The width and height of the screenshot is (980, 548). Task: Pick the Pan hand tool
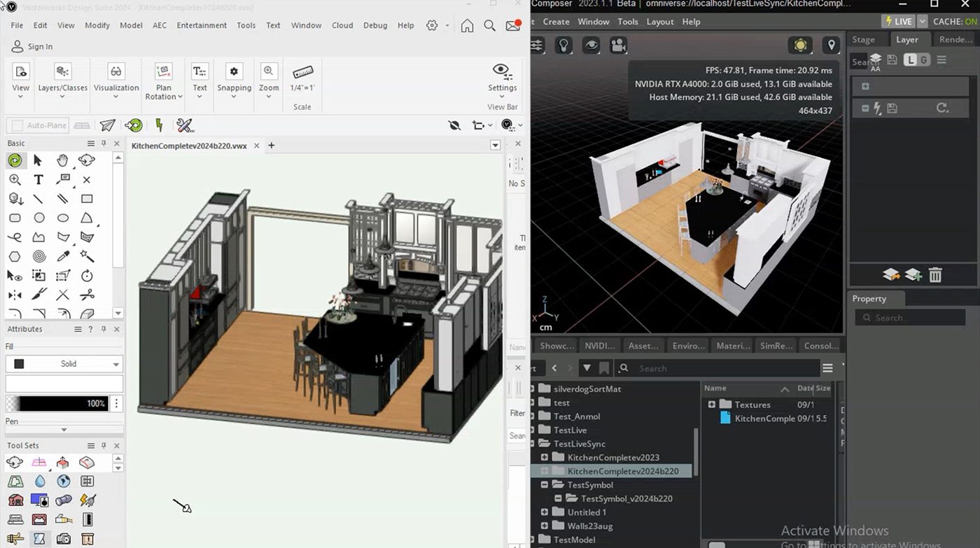pyautogui.click(x=63, y=160)
